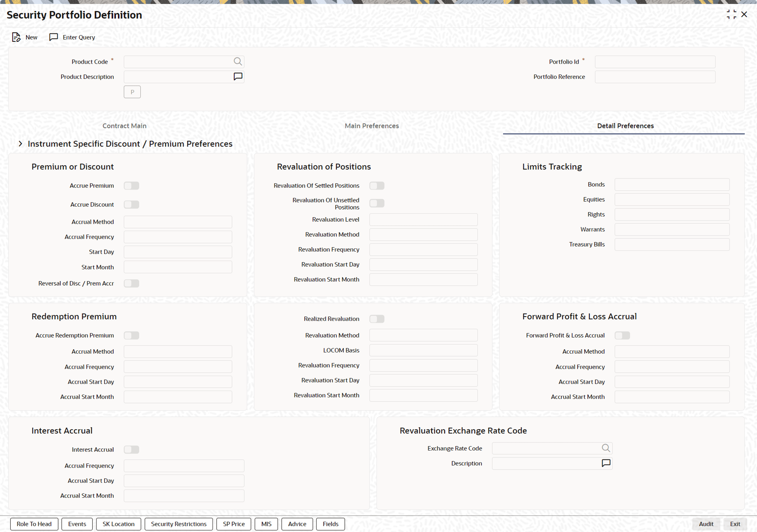
Task: Open the Revaluation Level dropdown field
Action: 423,220
